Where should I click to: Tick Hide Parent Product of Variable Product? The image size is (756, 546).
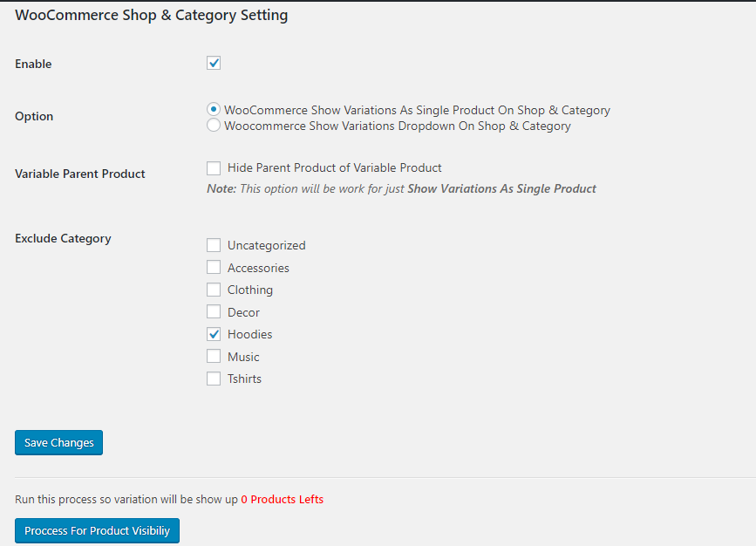pos(214,167)
